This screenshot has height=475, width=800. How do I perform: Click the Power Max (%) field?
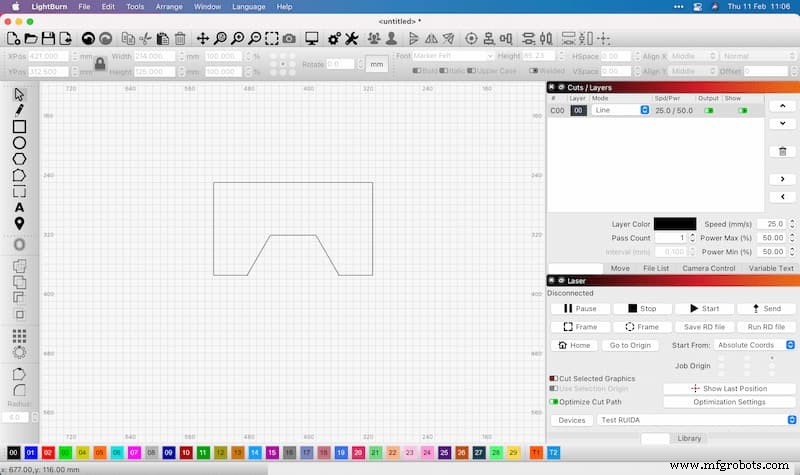(772, 238)
